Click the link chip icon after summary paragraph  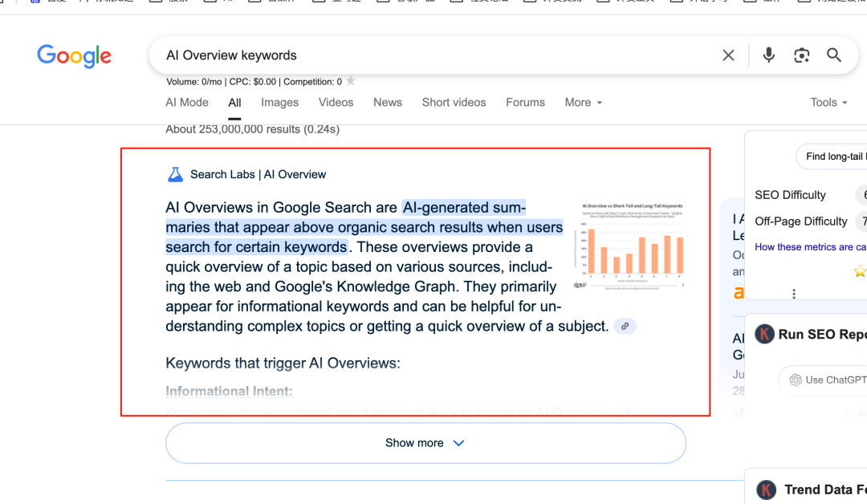tap(625, 326)
